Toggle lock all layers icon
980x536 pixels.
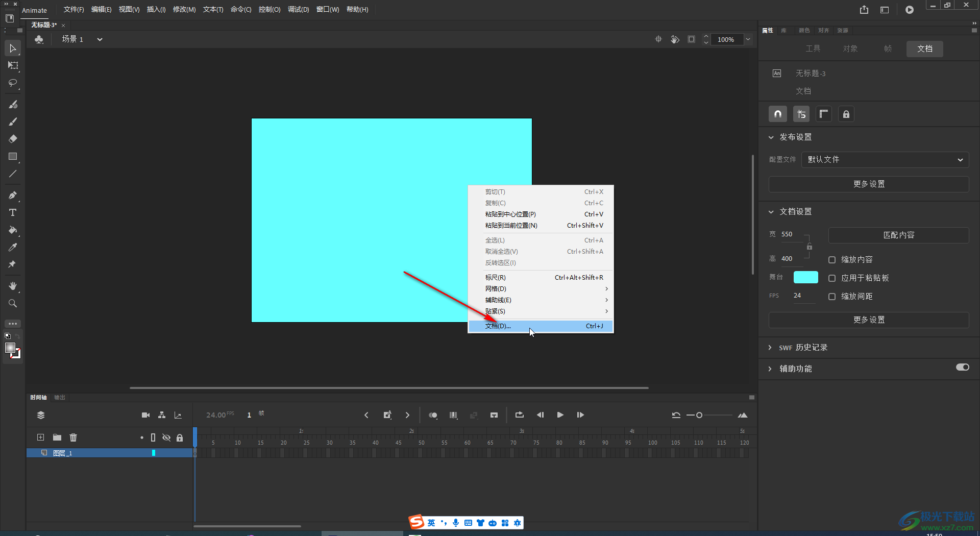180,438
